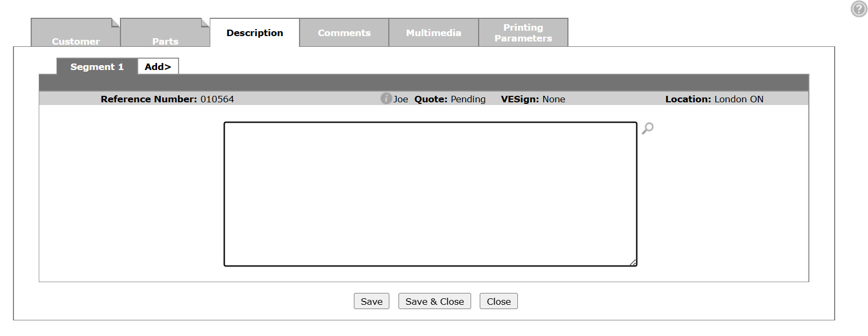Viewport: 868px width, 336px height.
Task: Open the help question mark icon
Action: [x=859, y=9]
